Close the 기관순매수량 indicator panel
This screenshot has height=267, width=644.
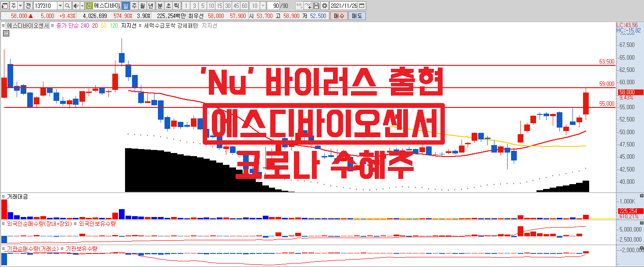641,247
